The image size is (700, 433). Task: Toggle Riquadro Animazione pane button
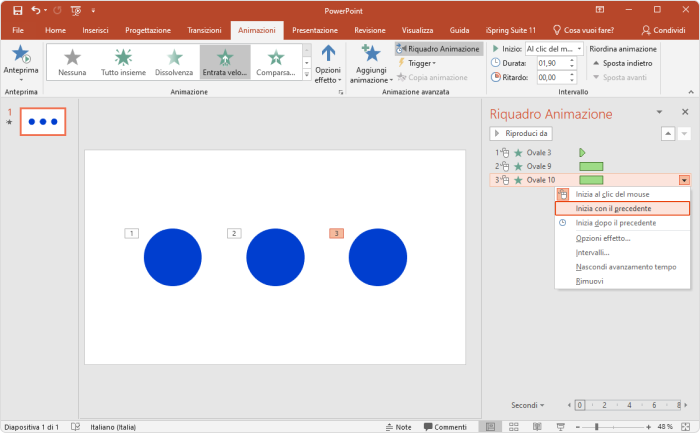438,49
